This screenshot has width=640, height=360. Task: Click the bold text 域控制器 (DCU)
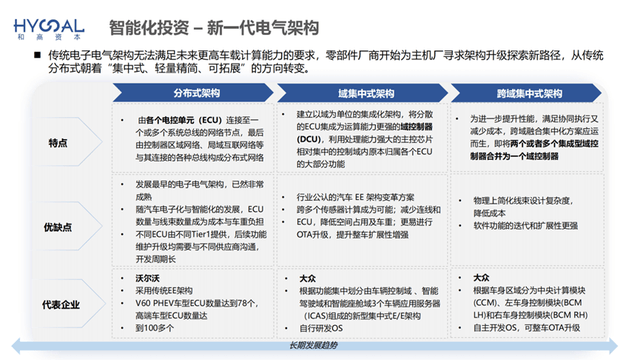(x=364, y=133)
